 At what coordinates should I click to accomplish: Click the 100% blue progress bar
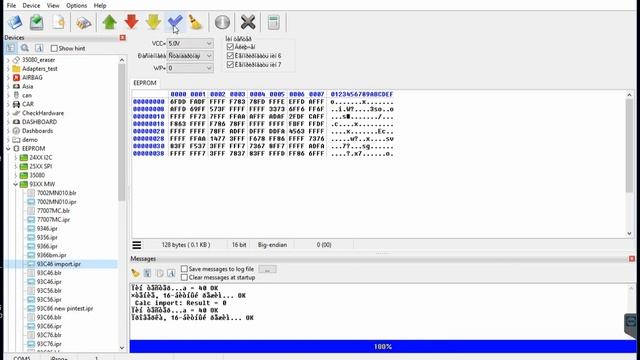382,347
